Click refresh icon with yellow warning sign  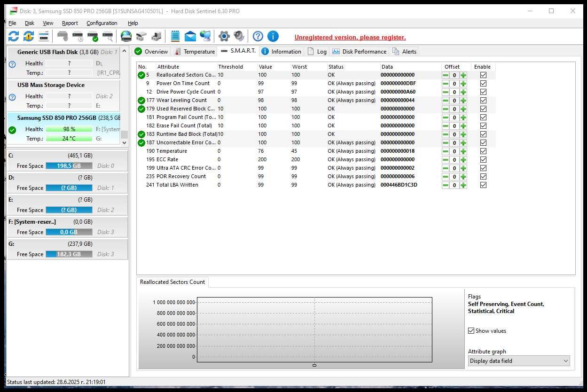click(29, 36)
